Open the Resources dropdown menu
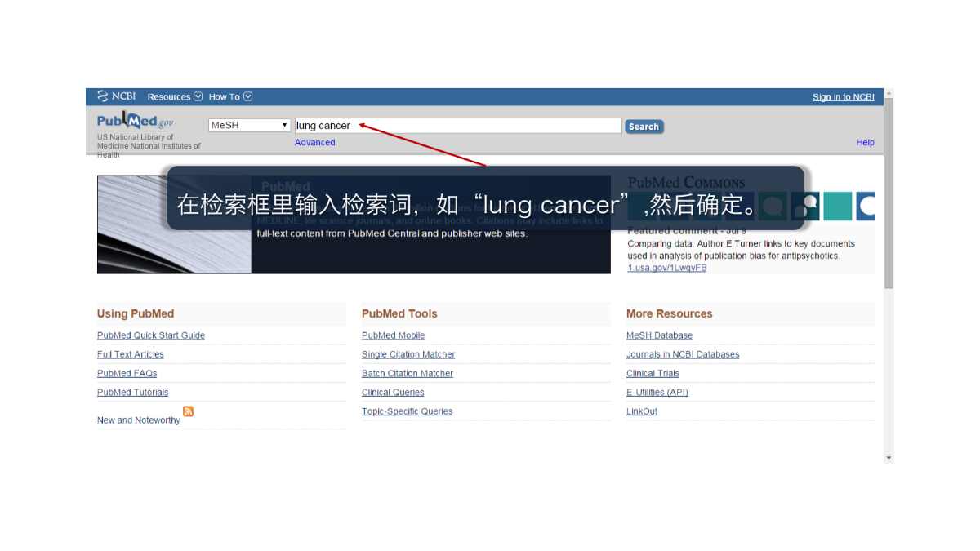980x551 pixels. [x=175, y=97]
